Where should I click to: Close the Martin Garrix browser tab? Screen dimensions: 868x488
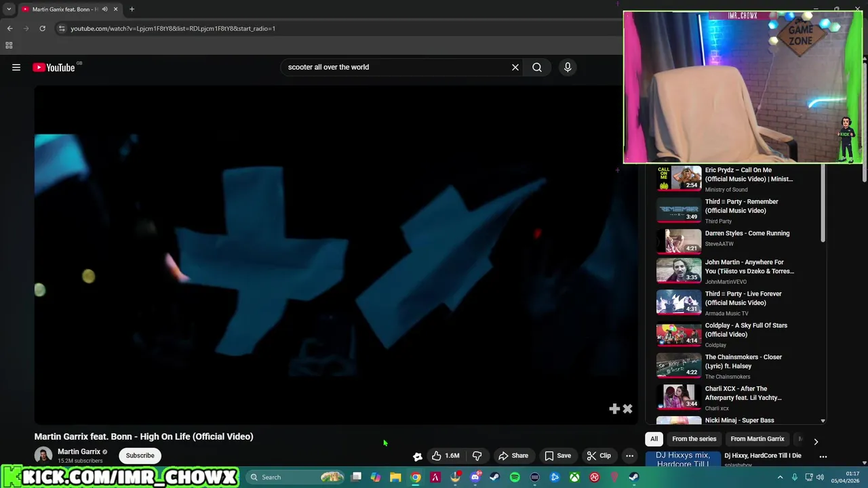115,9
